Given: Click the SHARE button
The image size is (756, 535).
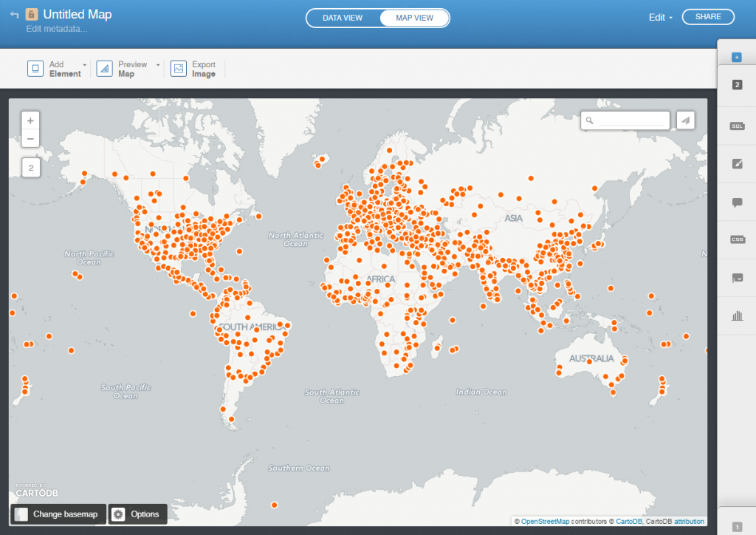Looking at the screenshot, I should point(707,16).
